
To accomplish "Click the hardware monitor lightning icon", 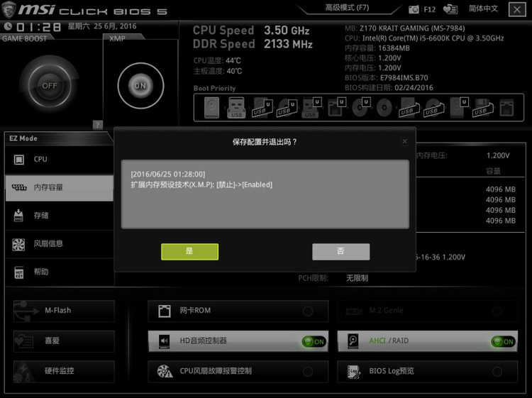I will tap(25, 372).
